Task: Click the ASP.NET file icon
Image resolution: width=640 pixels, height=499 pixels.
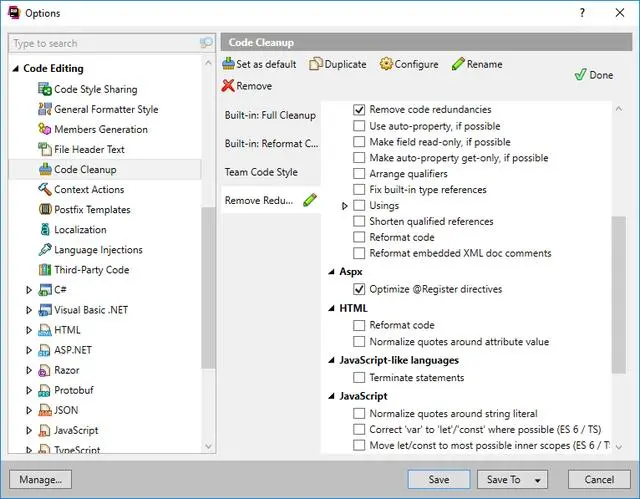Action: click(44, 350)
